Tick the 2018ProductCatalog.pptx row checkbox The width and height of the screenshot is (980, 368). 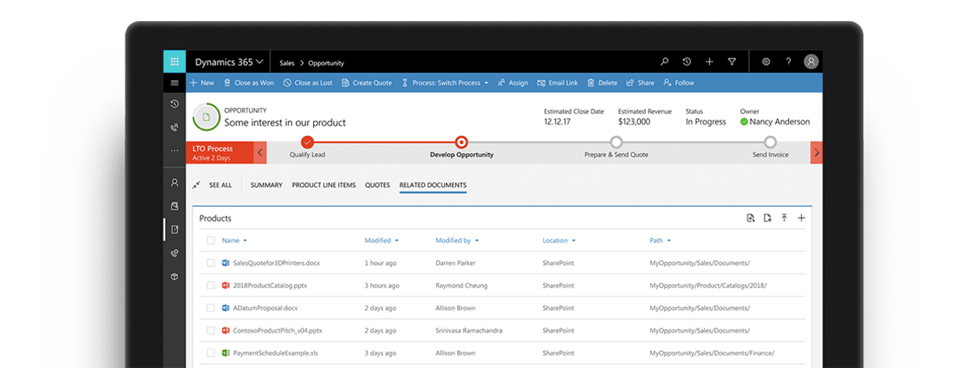click(210, 286)
